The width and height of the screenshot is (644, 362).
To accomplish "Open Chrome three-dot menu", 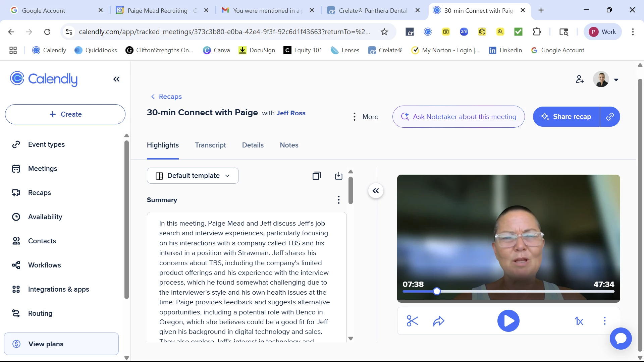I will 633,32.
